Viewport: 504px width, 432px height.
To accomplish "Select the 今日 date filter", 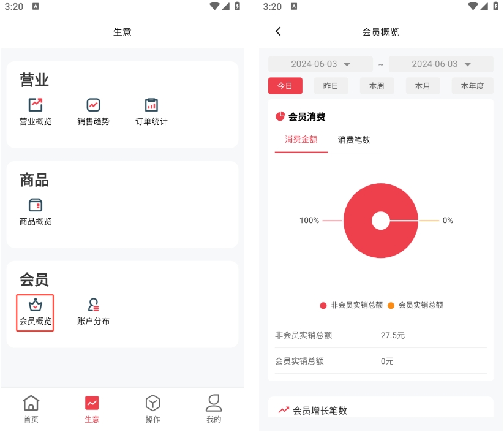I will 285,86.
